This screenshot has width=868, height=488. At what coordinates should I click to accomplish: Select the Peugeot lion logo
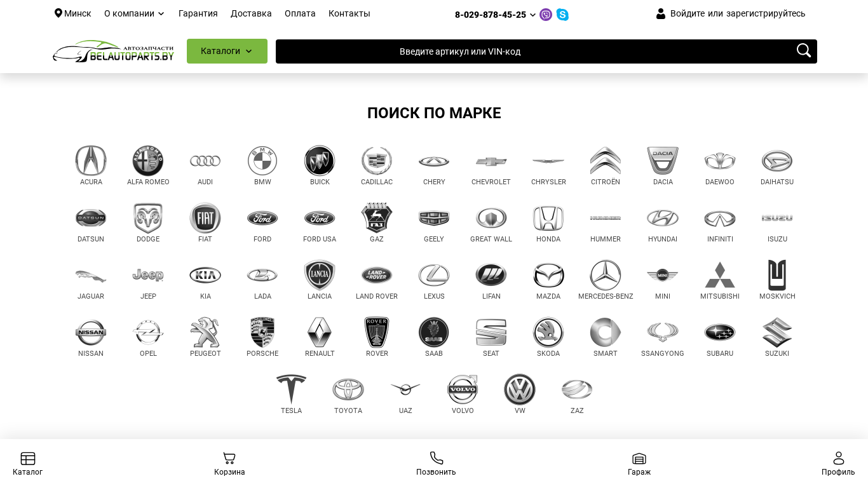(205, 332)
